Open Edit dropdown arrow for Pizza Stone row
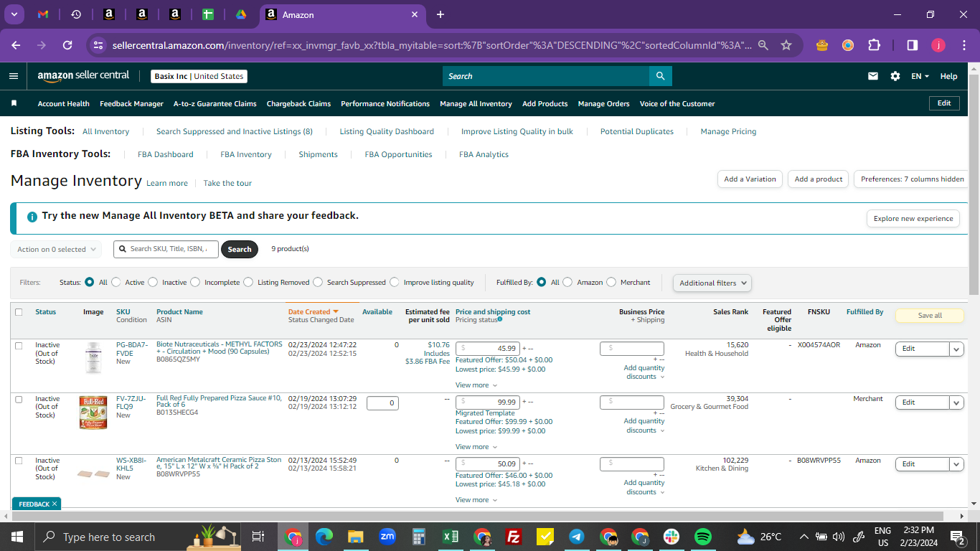The image size is (980, 551). tap(956, 464)
